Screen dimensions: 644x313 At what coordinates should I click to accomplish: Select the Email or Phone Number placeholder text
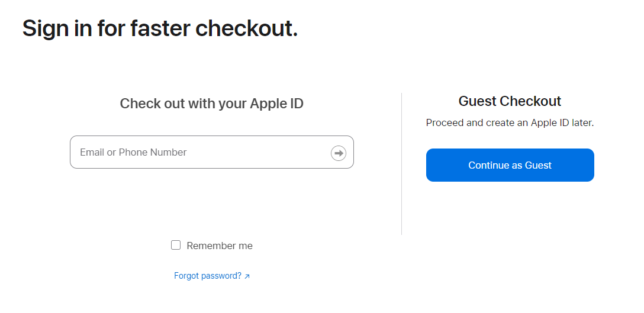pyautogui.click(x=133, y=152)
